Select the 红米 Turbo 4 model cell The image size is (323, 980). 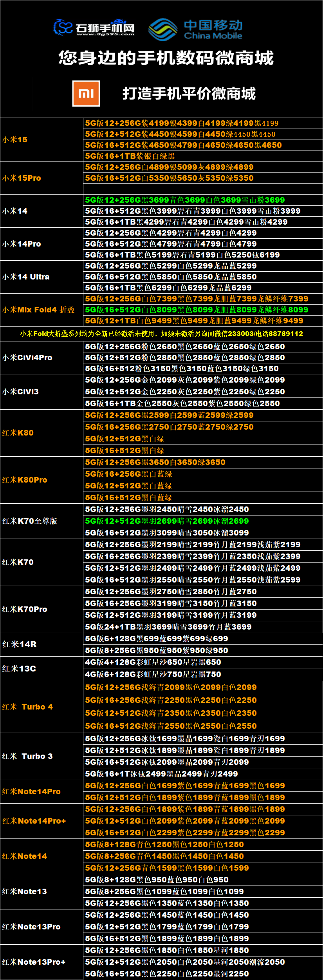(42, 707)
